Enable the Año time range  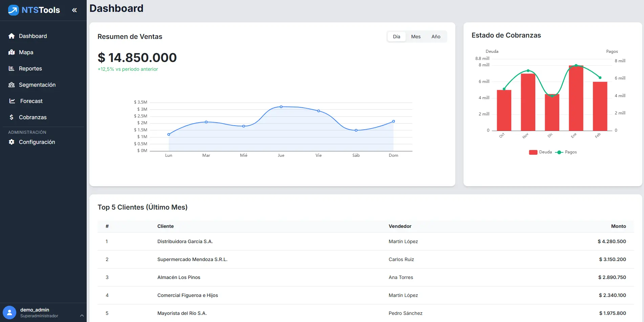[436, 37]
